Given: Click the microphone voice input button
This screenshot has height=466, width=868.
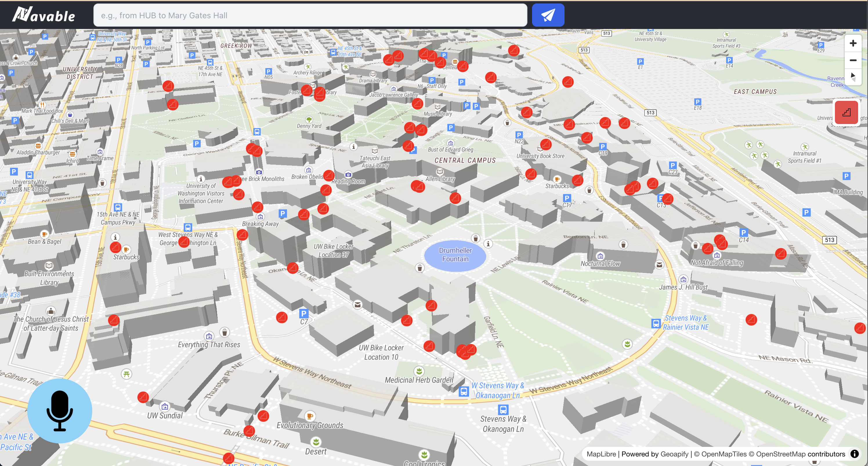Looking at the screenshot, I should point(60,410).
